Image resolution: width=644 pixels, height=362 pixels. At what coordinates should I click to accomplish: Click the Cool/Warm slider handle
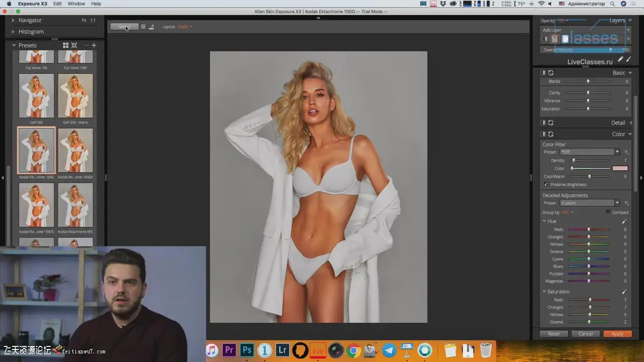(x=590, y=176)
